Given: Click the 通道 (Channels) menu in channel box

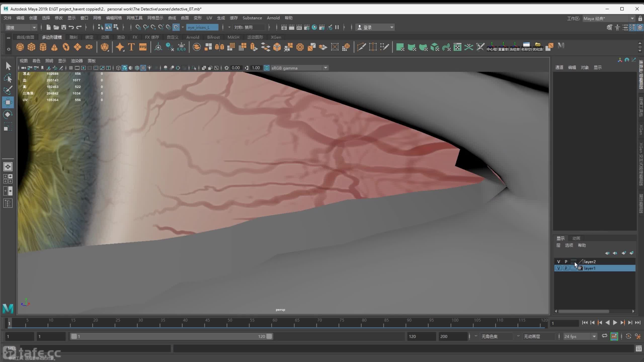Looking at the screenshot, I should 559,67.
